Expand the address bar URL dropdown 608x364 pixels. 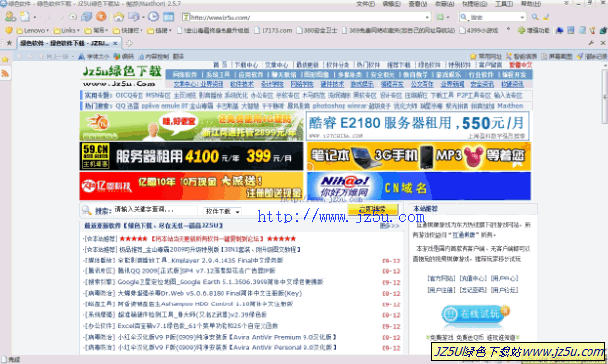click(427, 17)
